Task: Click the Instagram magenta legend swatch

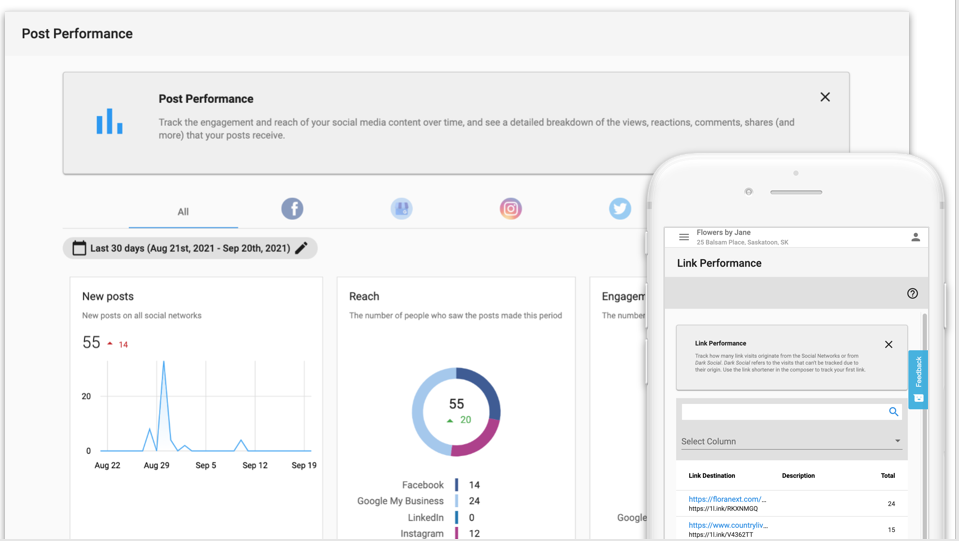Action: coord(456,533)
